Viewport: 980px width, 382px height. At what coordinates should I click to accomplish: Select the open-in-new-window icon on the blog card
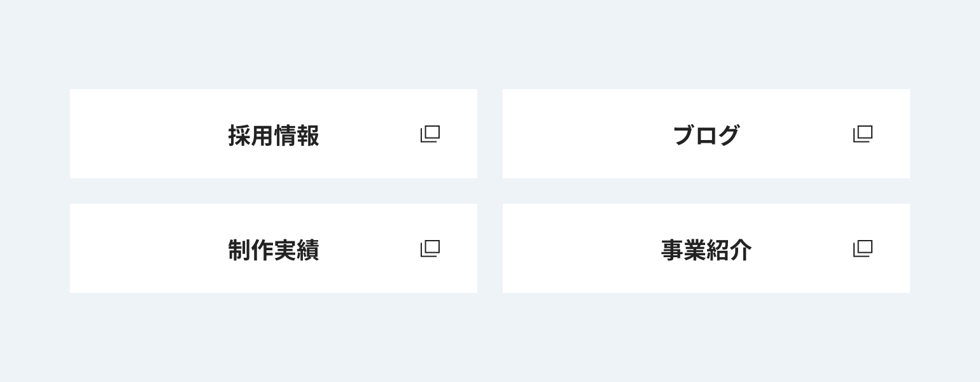coord(863,134)
